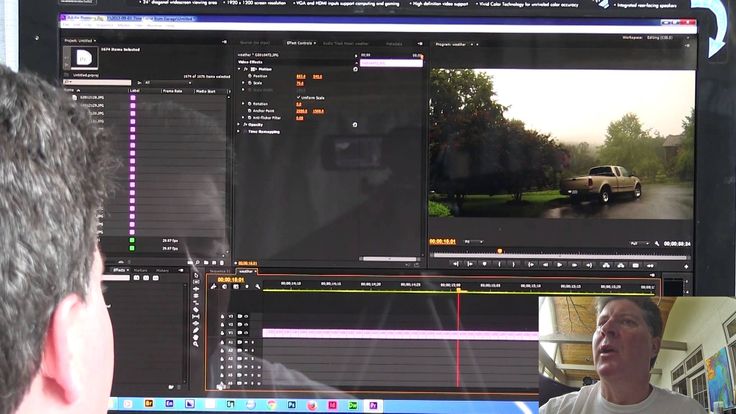Click the Lift button

click(606, 265)
